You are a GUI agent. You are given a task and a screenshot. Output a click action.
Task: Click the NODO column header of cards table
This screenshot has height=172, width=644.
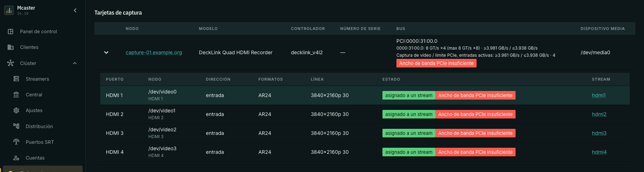tap(132, 29)
